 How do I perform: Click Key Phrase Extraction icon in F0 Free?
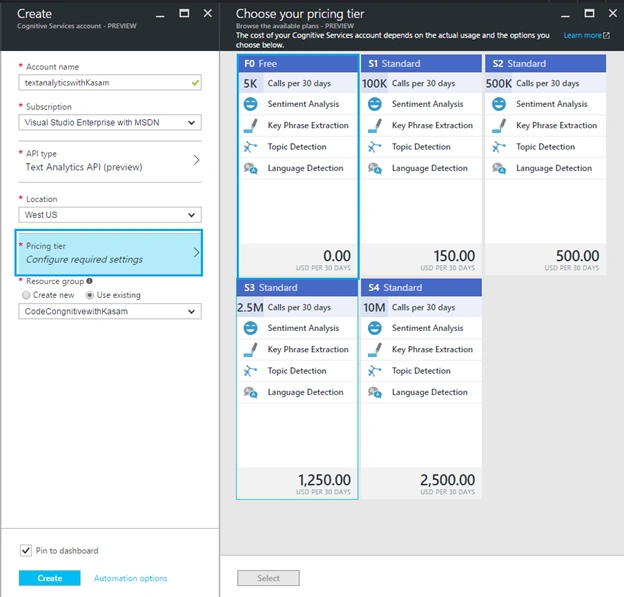click(250, 125)
